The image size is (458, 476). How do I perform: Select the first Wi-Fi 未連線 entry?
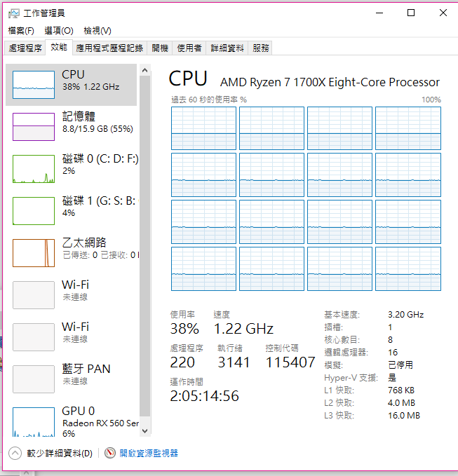click(72, 295)
